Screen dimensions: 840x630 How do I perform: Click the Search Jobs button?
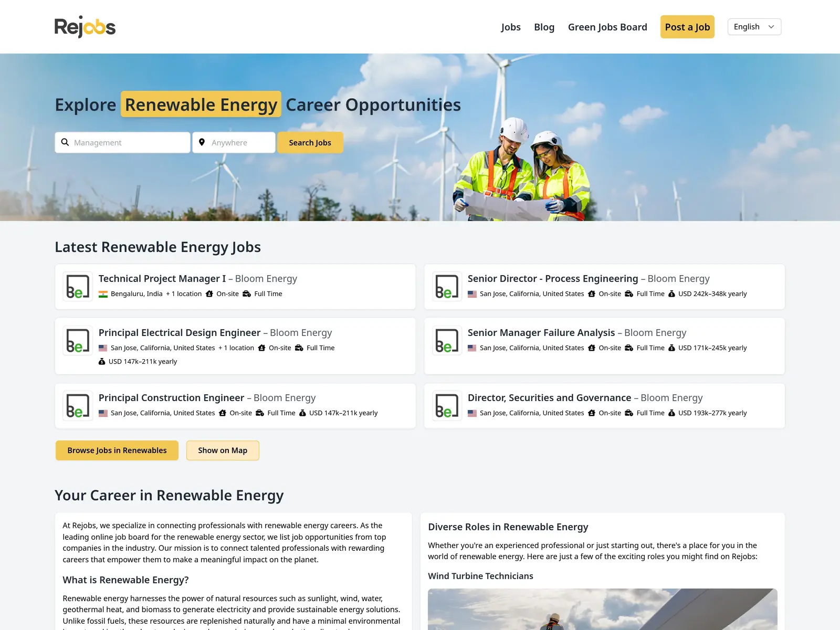[x=310, y=142]
